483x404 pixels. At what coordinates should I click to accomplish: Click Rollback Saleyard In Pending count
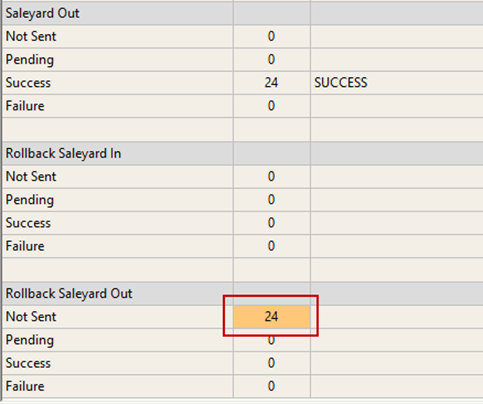pos(272,200)
